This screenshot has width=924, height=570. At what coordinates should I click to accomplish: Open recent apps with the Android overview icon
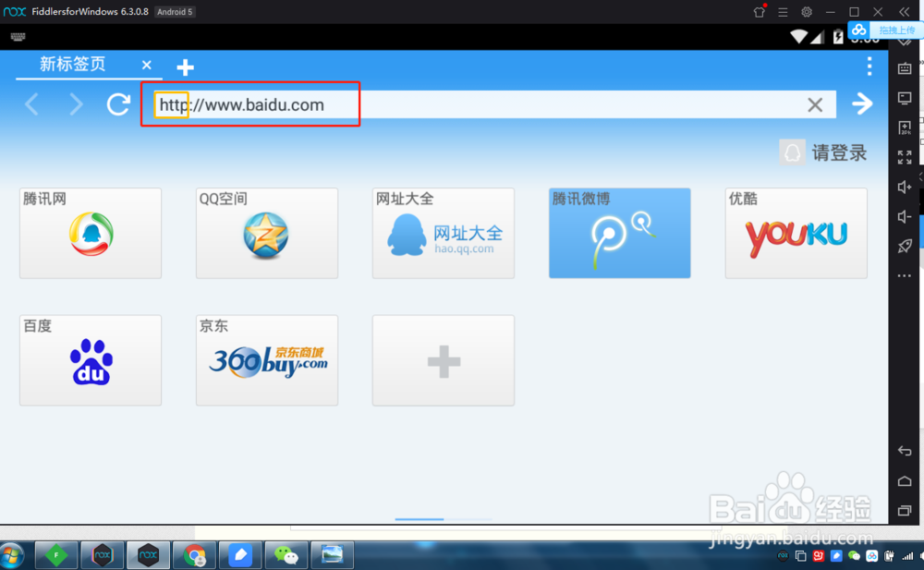(906, 510)
